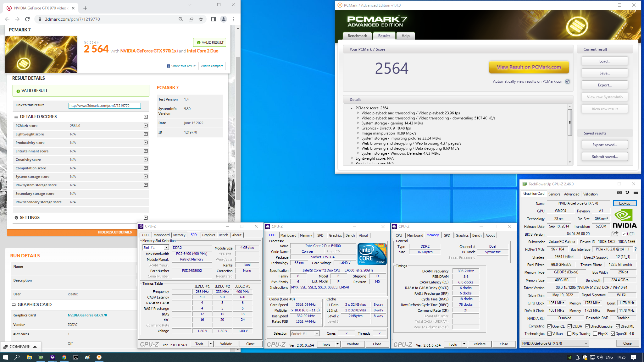Toggle the DirectCompute checkbox
Viewport: 644px width, 362px height.
[587, 326]
